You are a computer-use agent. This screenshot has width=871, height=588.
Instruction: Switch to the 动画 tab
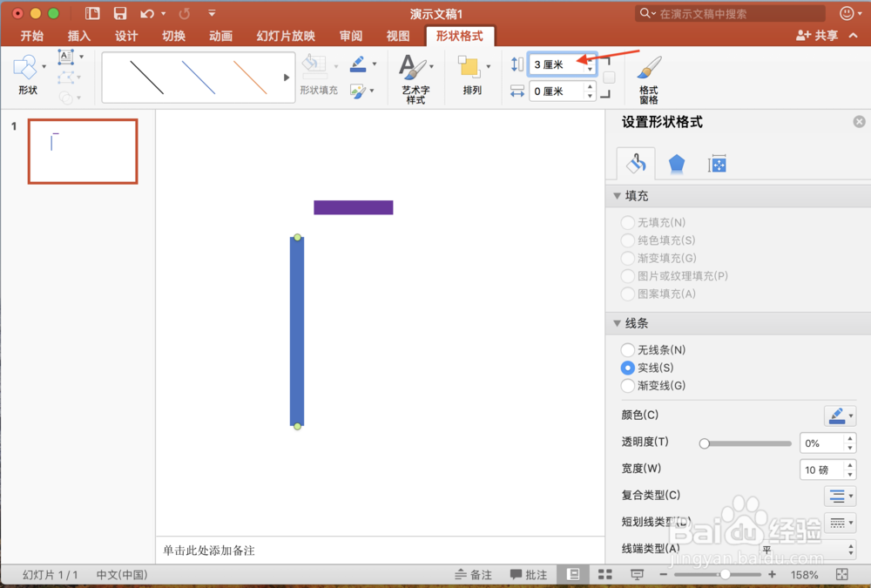[x=220, y=36]
